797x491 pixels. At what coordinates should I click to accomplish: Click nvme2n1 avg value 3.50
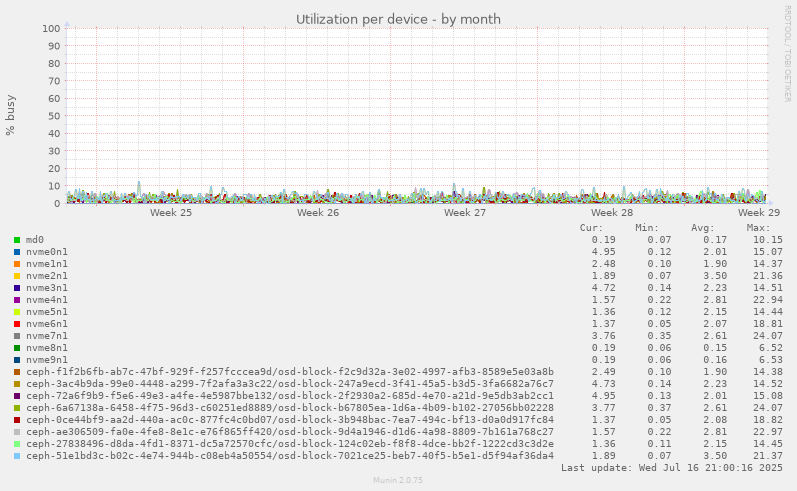[715, 275]
